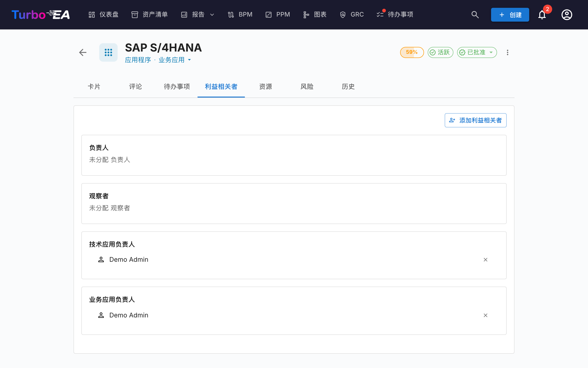The image size is (588, 368).
Task: Click the search magnifier icon
Action: pos(475,14)
